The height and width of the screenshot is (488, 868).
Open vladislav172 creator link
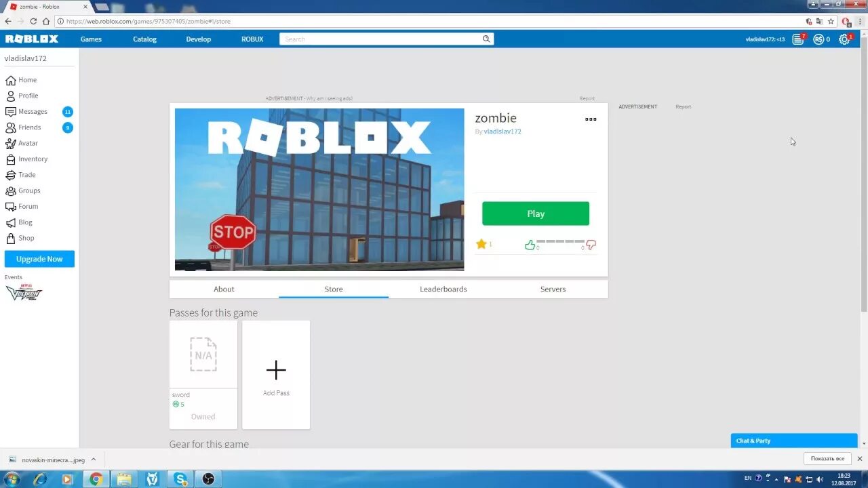point(502,131)
